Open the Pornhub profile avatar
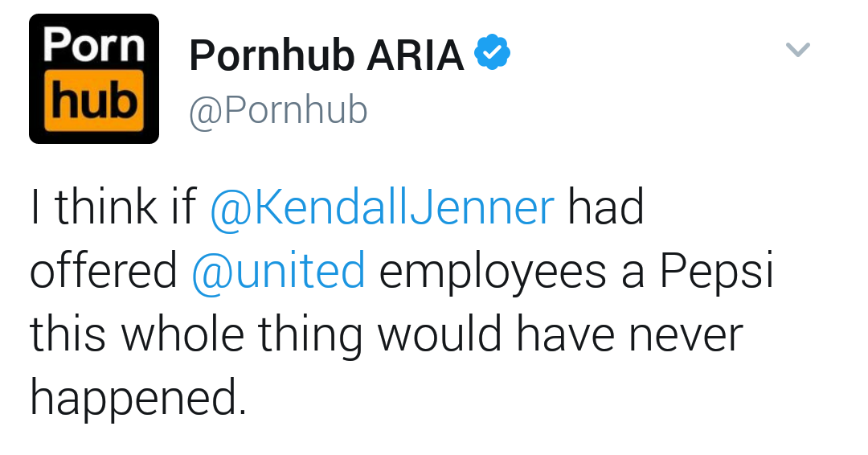Image resolution: width=868 pixels, height=455 pixels. (94, 78)
